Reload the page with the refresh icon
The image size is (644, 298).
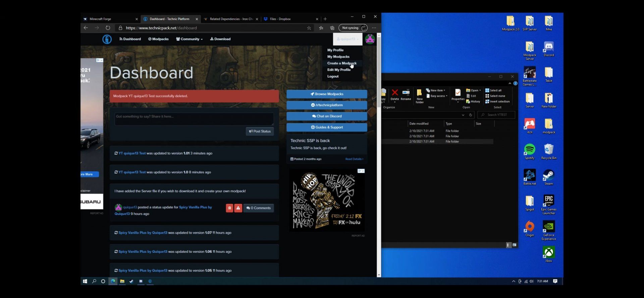(108, 28)
